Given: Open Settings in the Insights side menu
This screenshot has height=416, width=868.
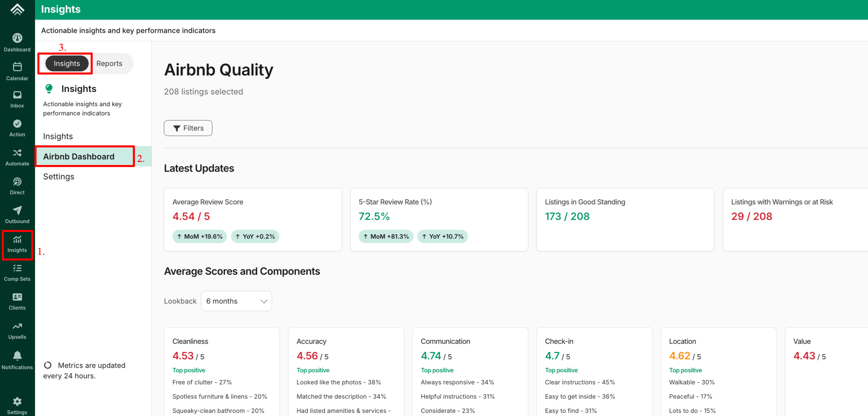Looking at the screenshot, I should [x=59, y=176].
